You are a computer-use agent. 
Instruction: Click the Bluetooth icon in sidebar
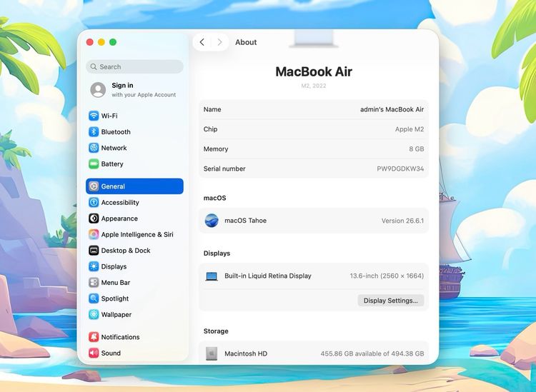[x=94, y=132]
